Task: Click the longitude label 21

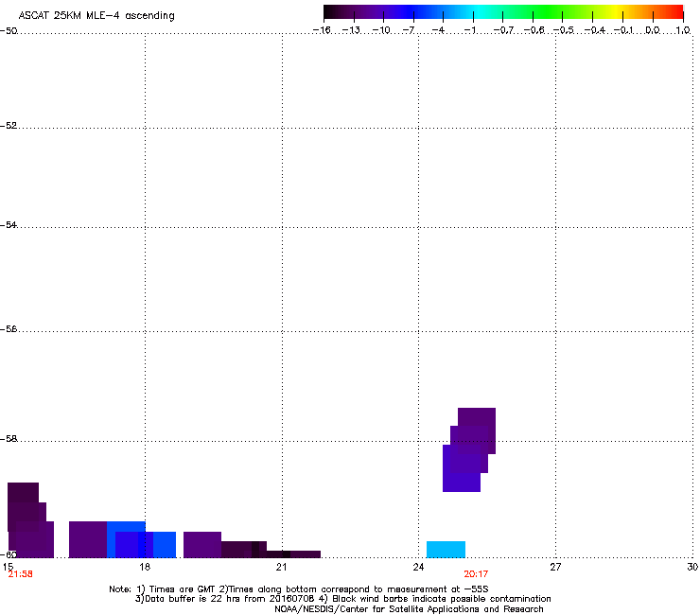Action: [x=281, y=567]
